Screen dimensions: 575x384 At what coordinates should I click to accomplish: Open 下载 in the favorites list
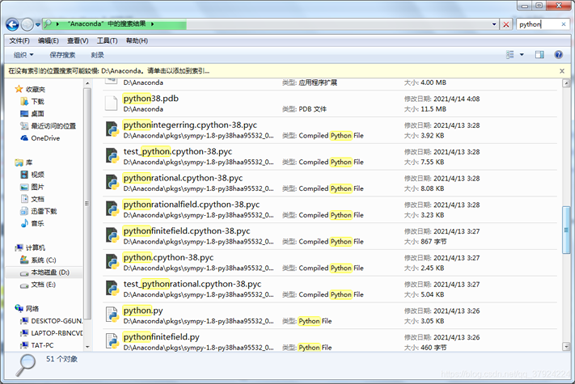pos(33,102)
